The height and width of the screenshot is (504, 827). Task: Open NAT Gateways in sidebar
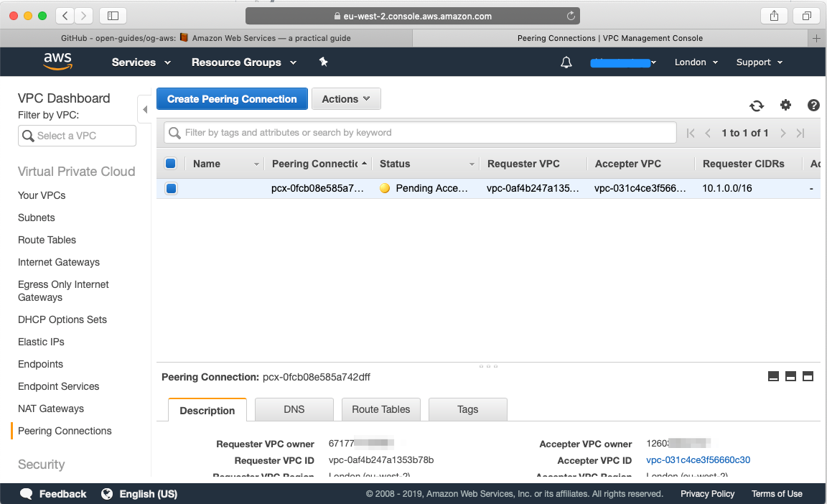(x=51, y=409)
